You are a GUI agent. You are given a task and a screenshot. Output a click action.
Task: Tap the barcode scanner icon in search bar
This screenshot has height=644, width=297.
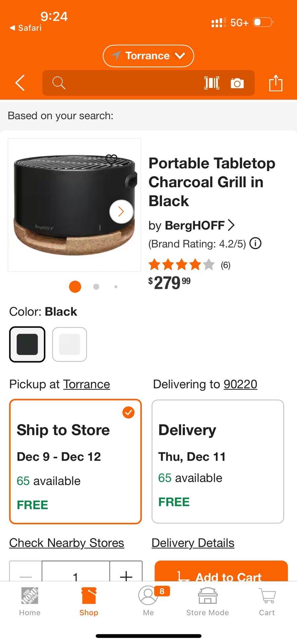(x=212, y=83)
